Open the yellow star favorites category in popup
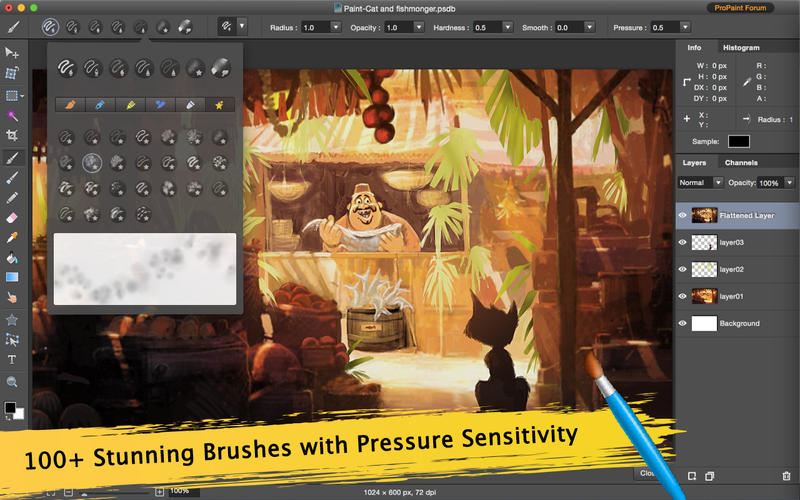Image resolution: width=800 pixels, height=500 pixels. click(219, 105)
